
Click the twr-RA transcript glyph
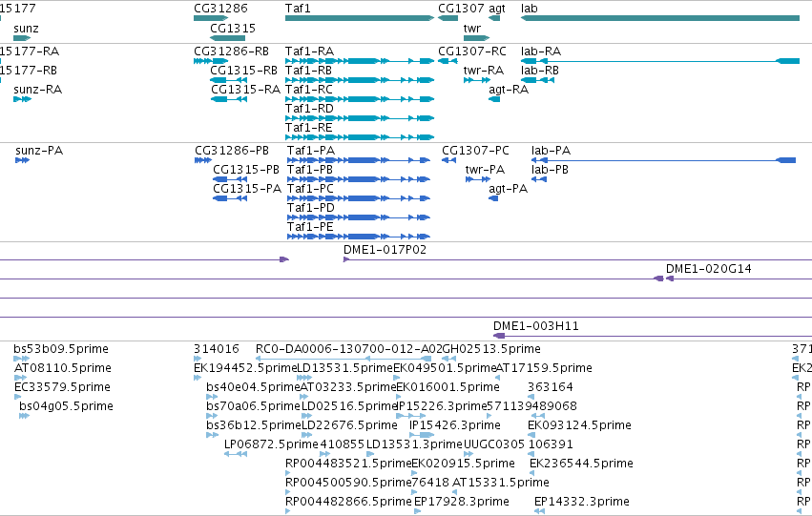[x=476, y=80]
